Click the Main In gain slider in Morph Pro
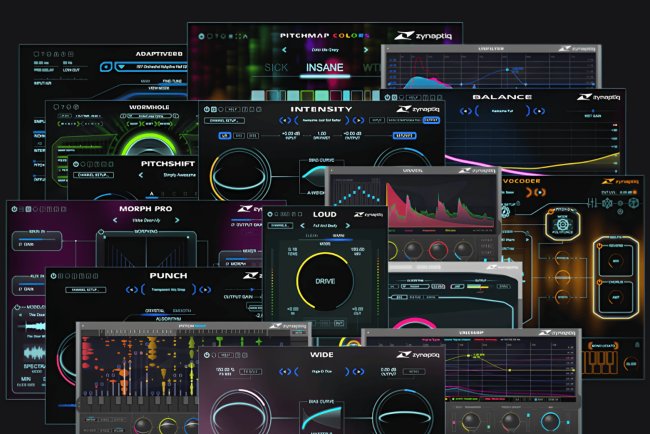This screenshot has height=434, width=650. point(36,240)
